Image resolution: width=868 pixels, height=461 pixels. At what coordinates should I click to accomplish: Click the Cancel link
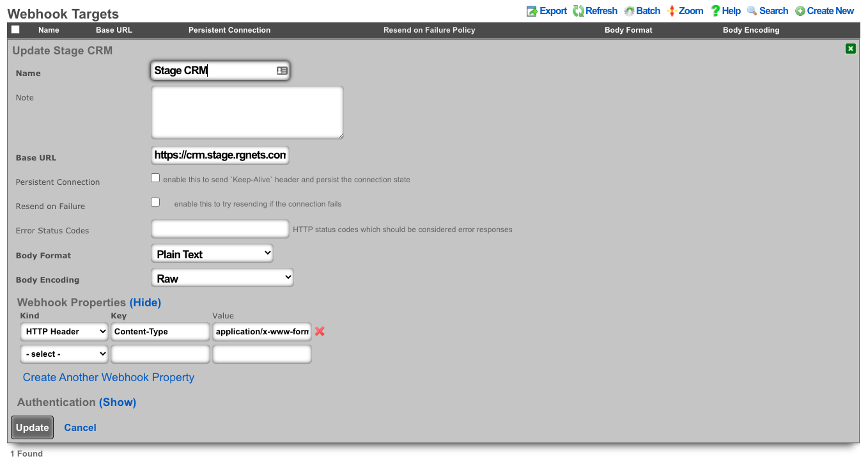tap(80, 428)
